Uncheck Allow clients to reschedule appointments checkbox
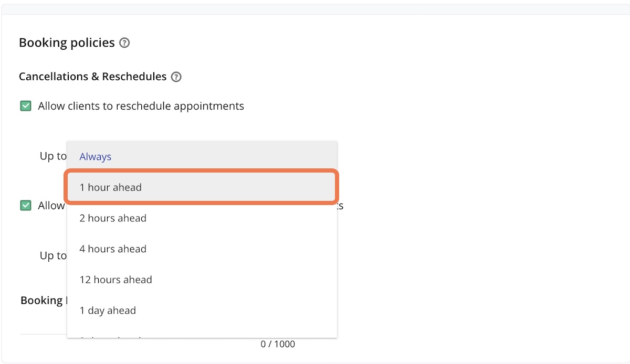Viewport: 630px width, 364px height. (x=25, y=106)
